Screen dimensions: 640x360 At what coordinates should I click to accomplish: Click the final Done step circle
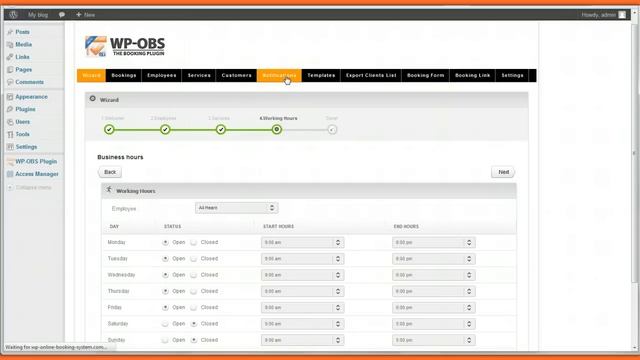(332, 130)
